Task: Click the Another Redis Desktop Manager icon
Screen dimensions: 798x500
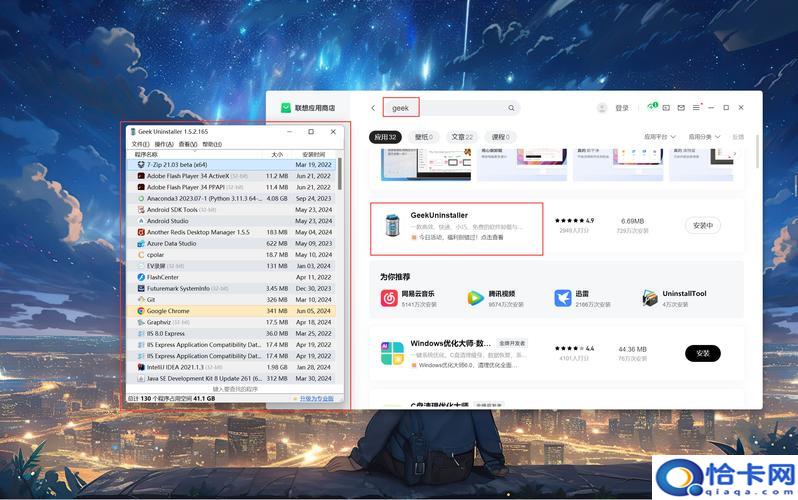Action: 141,232
